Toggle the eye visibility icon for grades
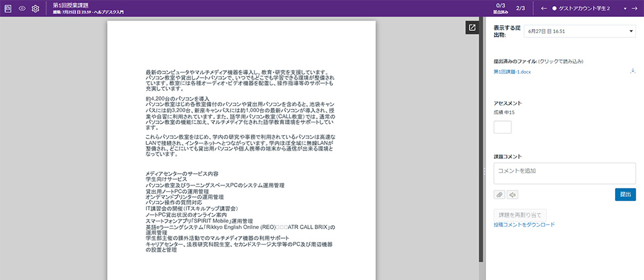This screenshot has height=280, width=644. (x=22, y=8)
